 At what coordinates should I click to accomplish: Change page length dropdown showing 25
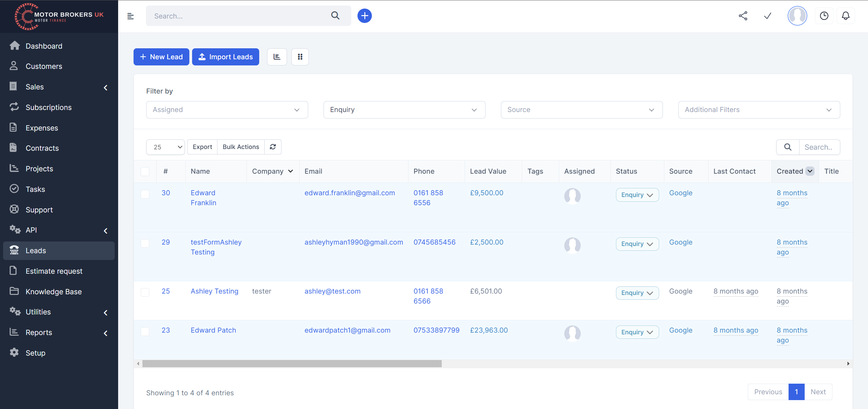(165, 147)
